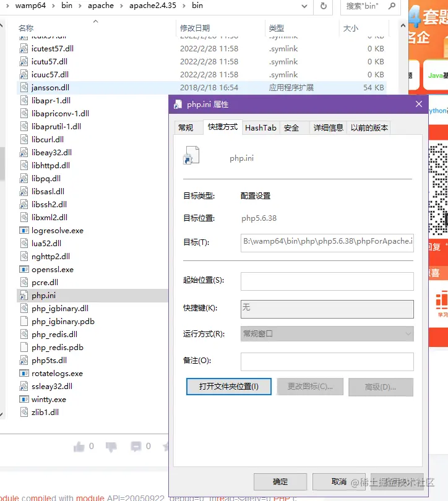Click the icuuc57.dll file icon
Image resolution: width=448 pixels, height=501 pixels.
[24, 74]
